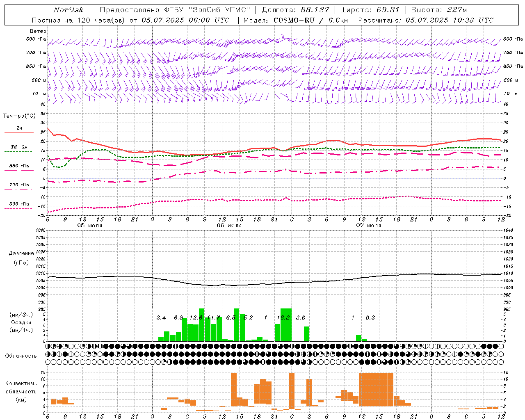Click the 6.8 precipitation total value
The image size is (525, 420).
pyautogui.click(x=178, y=318)
